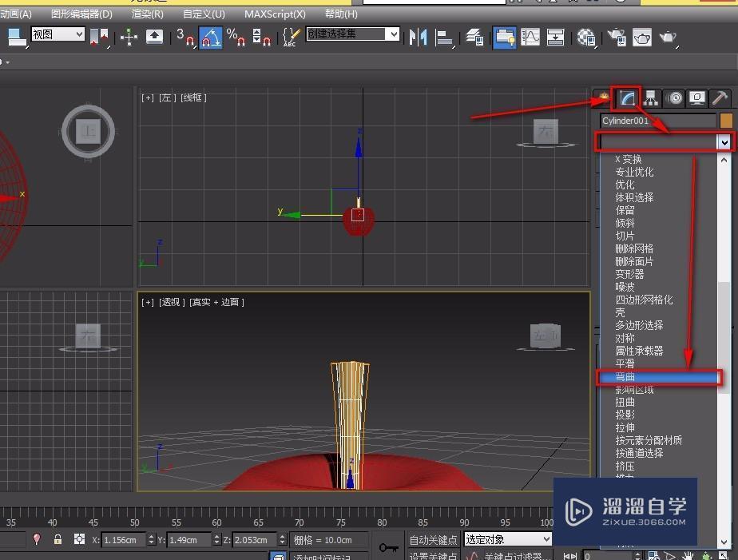The image size is (738, 560).
Task: Open the 选定对象 dropdown near Auto Key
Action: 507,539
